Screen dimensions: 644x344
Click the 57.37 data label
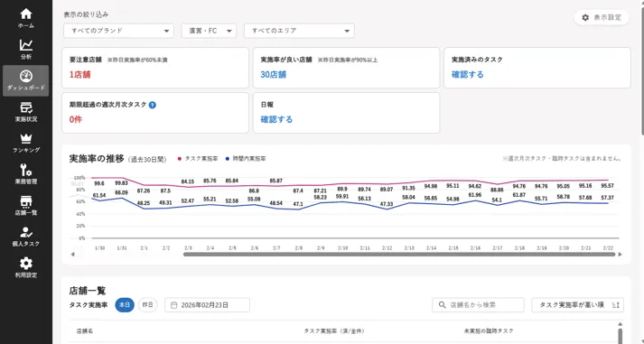pyautogui.click(x=608, y=198)
